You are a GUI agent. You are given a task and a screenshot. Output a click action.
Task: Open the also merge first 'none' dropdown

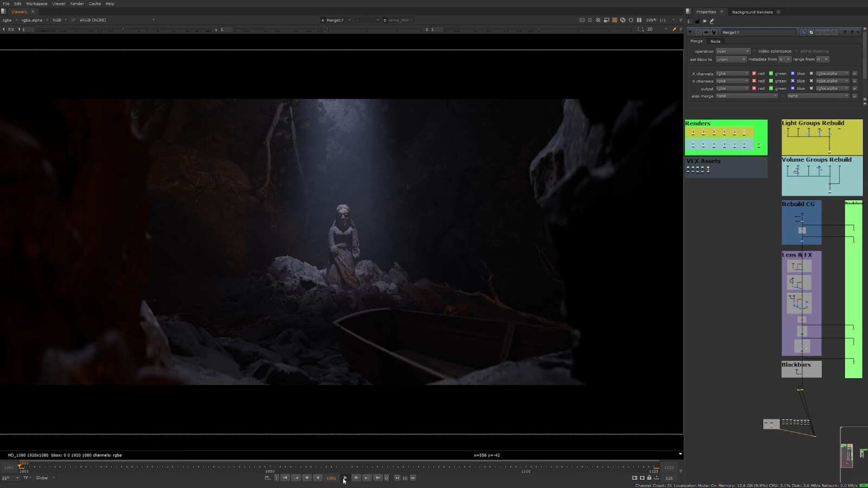[746, 96]
